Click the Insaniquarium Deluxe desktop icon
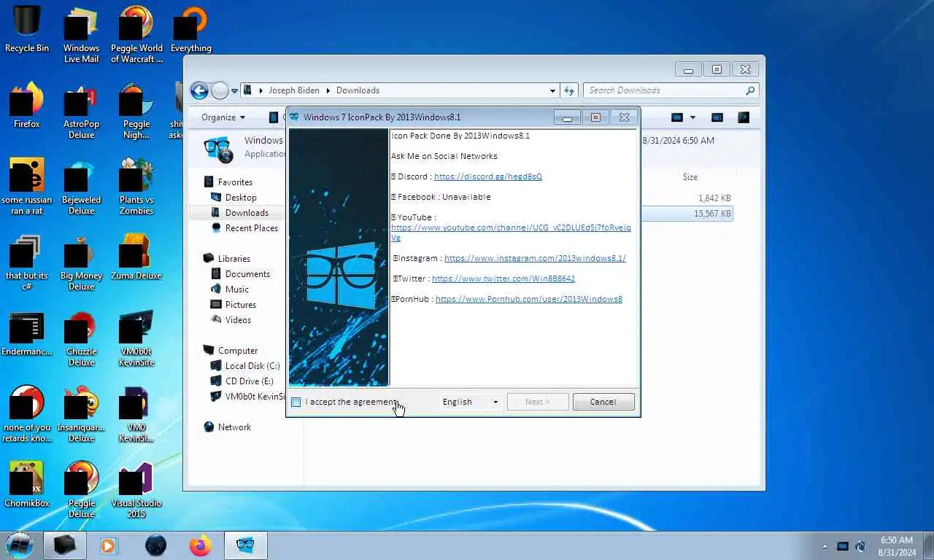Screen dimensions: 934x560 coord(81,414)
